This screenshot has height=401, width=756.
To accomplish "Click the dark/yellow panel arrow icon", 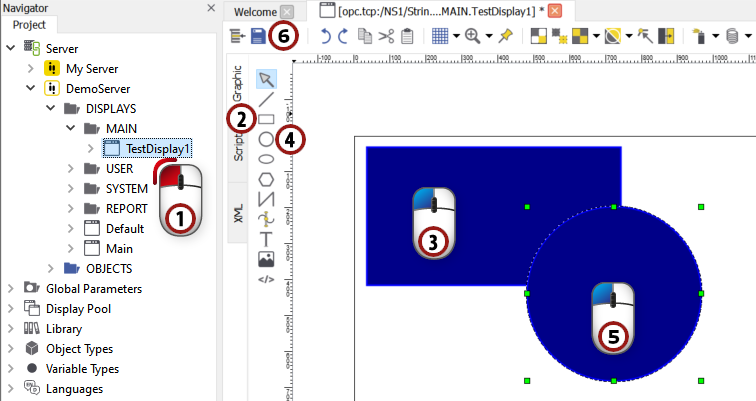I will tap(666, 36).
